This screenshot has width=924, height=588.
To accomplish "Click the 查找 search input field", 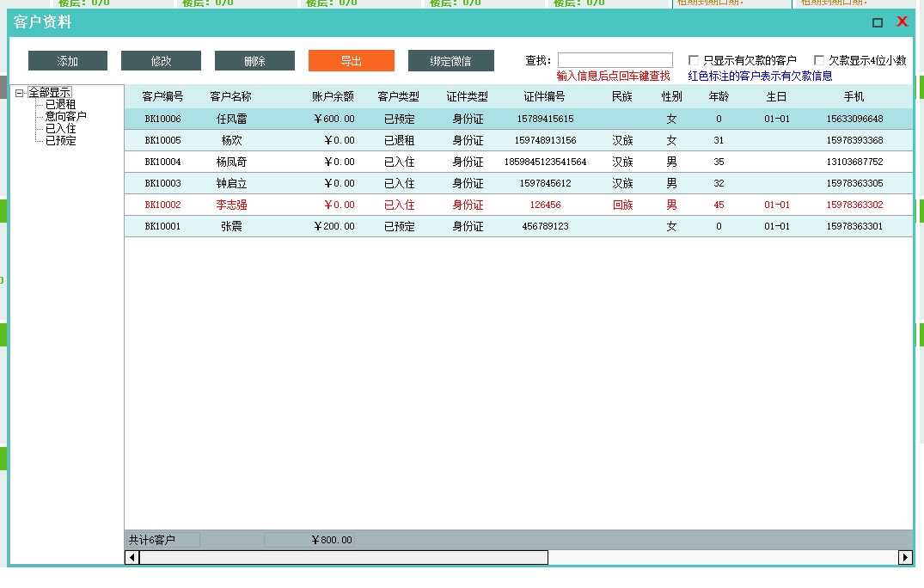I will coord(615,60).
